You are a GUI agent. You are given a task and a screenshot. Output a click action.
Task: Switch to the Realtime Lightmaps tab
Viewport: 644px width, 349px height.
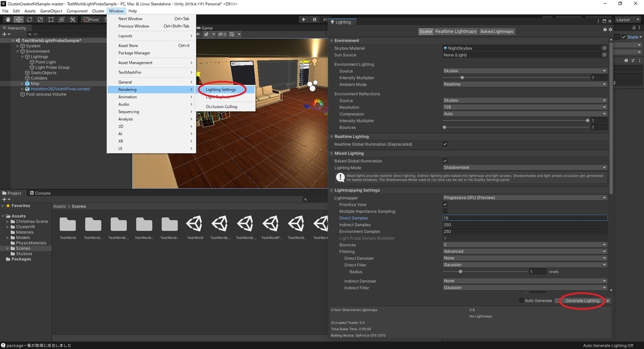[456, 31]
